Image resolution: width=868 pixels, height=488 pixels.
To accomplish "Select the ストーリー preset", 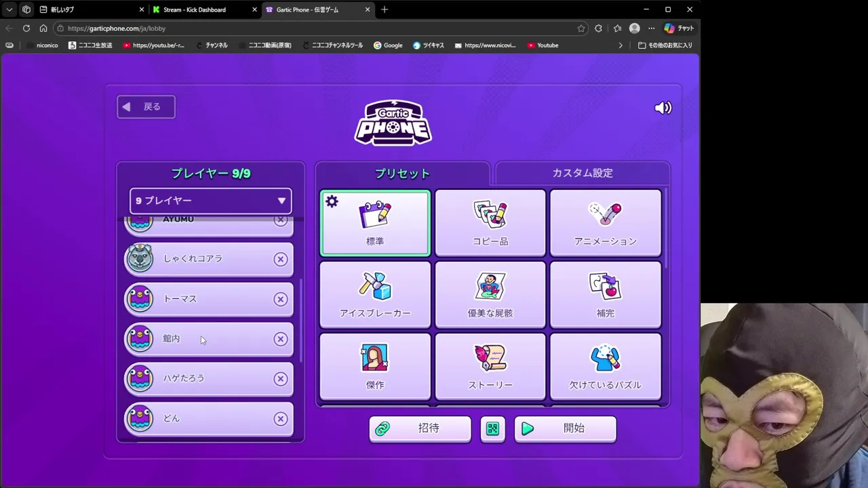I will pyautogui.click(x=490, y=367).
